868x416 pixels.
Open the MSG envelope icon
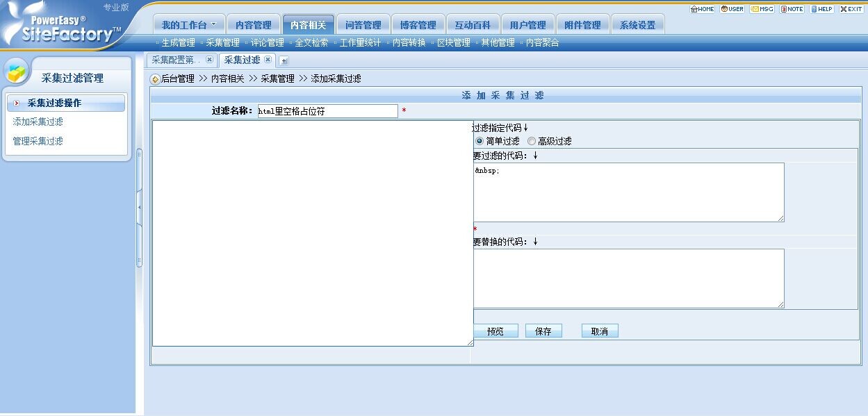[x=762, y=9]
